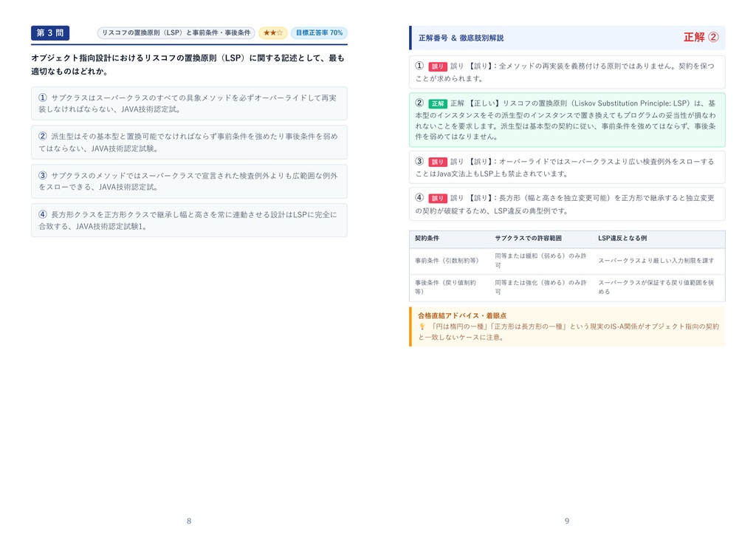Click the advice text about 円は楕円の一種
Viewport: 756px width, 537px height.
pyautogui.click(x=569, y=332)
